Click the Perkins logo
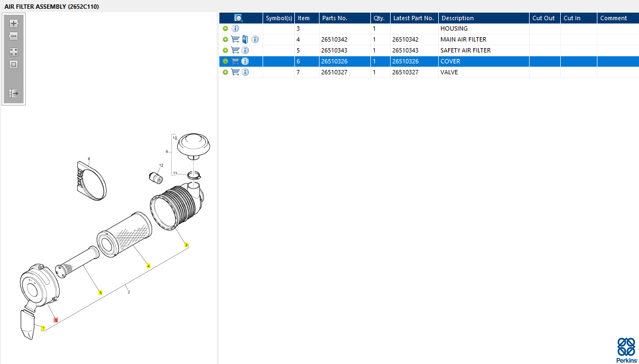Image resolution: width=639 pixels, height=364 pixels. click(626, 350)
